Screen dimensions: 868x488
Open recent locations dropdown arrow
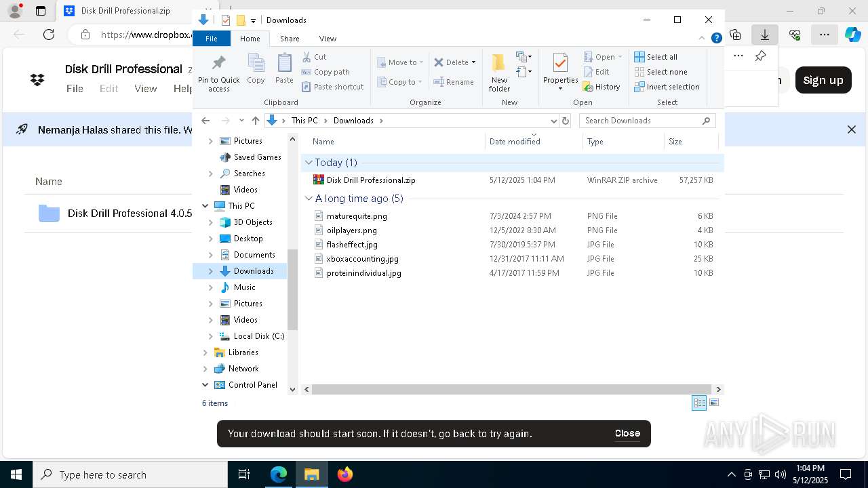[x=241, y=121]
